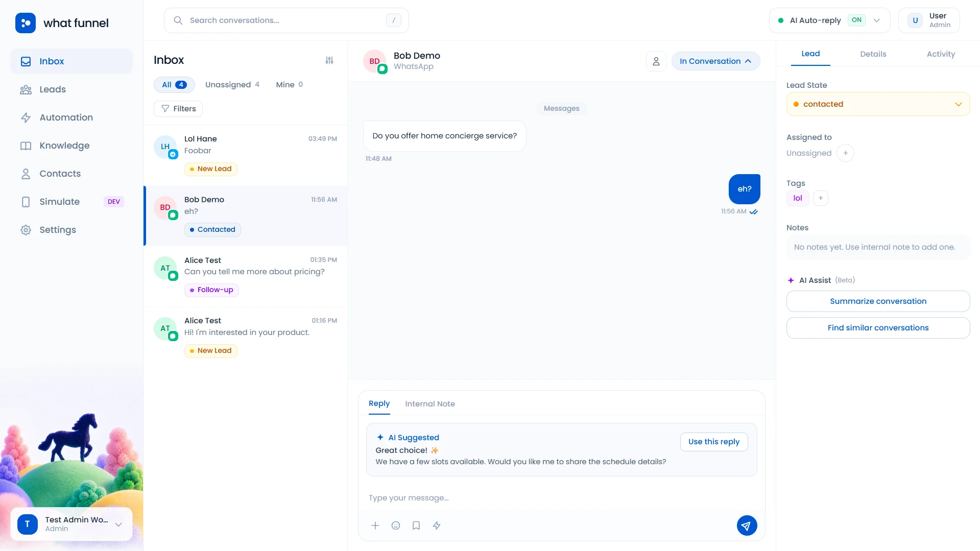Screen dimensions: 980x551
Task: Open Alice Test pricing conversation
Action: [x=246, y=276]
